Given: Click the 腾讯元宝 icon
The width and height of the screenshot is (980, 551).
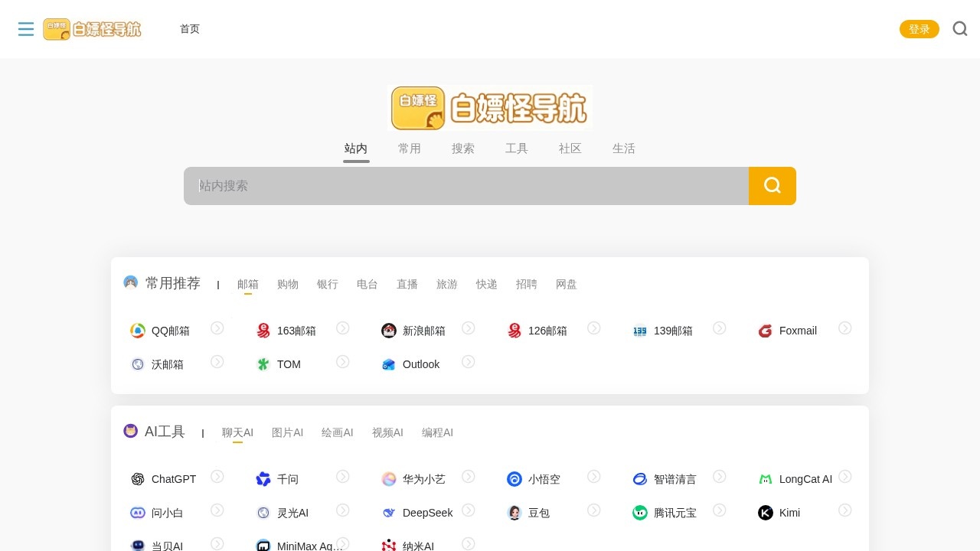Looking at the screenshot, I should (640, 513).
